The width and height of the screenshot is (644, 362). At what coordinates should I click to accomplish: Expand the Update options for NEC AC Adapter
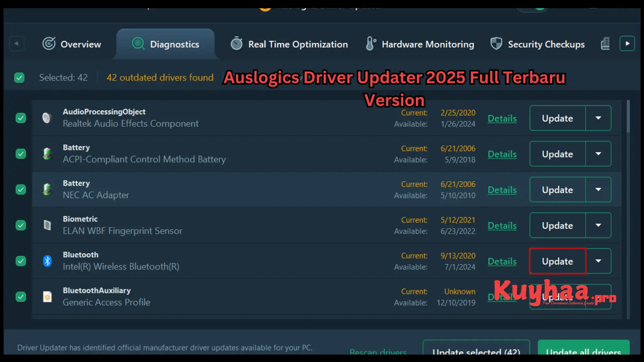pos(599,189)
